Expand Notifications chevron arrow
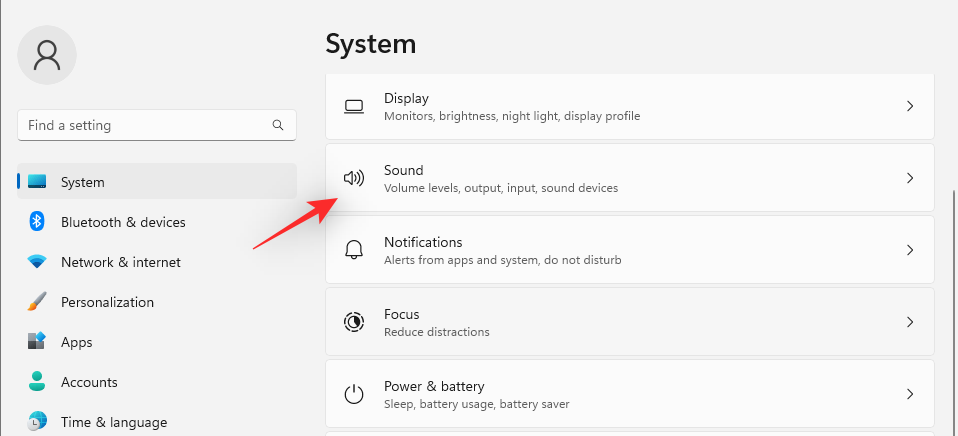Image resolution: width=958 pixels, height=436 pixels. 910,250
